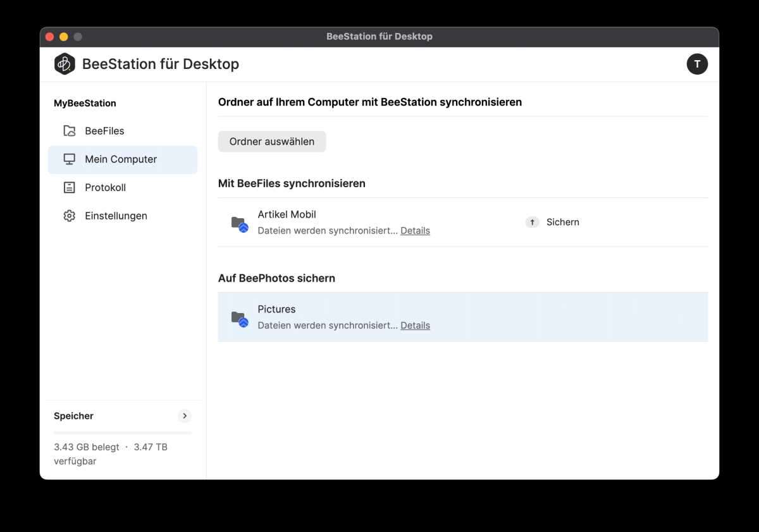Click the "Mit BeeFiles synchronisieren" heading
This screenshot has height=532, width=759.
click(292, 183)
